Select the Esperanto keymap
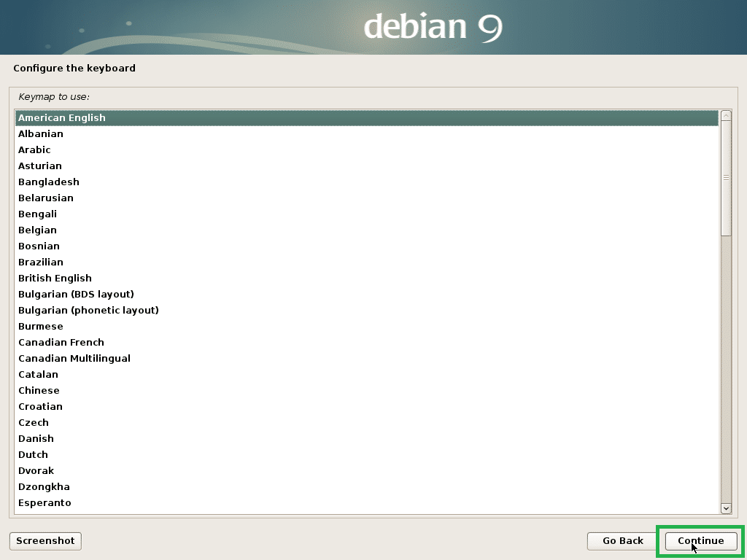Viewport: 747px width, 560px height. [366, 503]
